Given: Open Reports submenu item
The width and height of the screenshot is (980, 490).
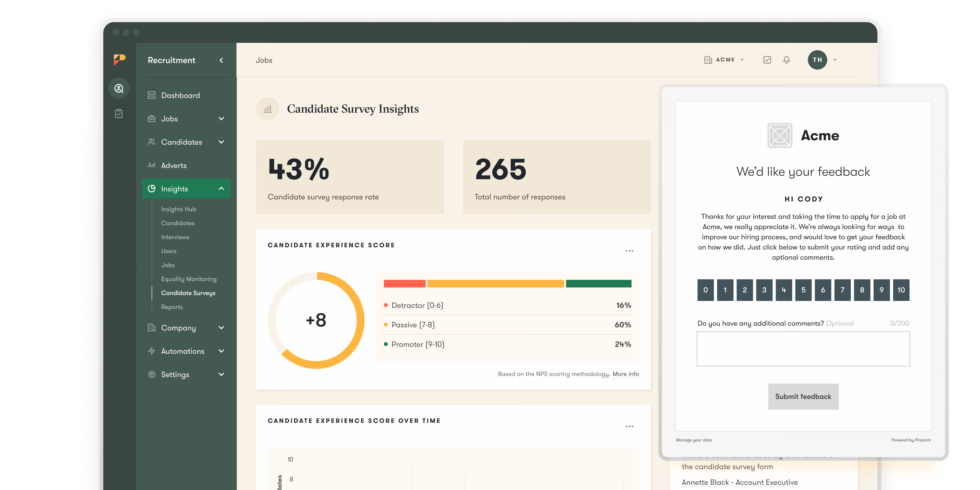Looking at the screenshot, I should coord(172,307).
